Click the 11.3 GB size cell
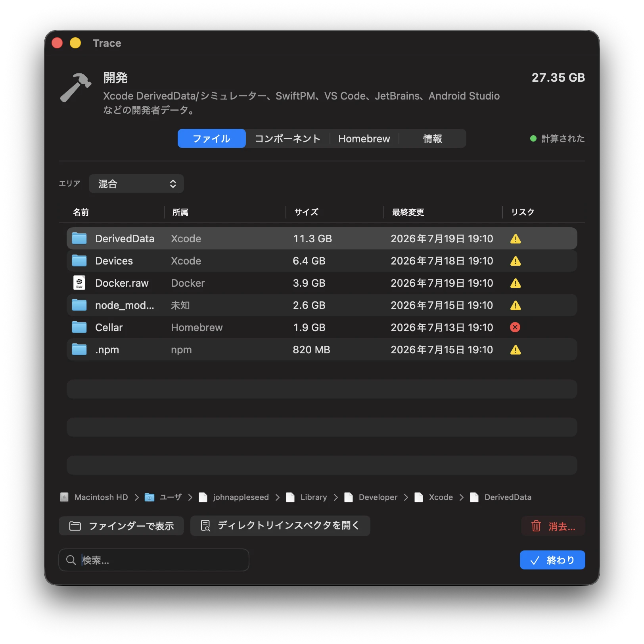Screen dimensions: 644x644 (x=312, y=239)
